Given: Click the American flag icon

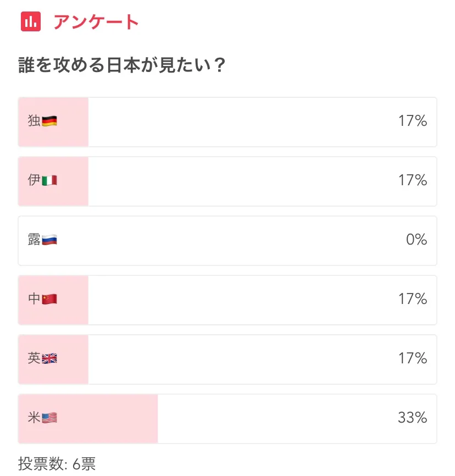Looking at the screenshot, I should point(49,418).
